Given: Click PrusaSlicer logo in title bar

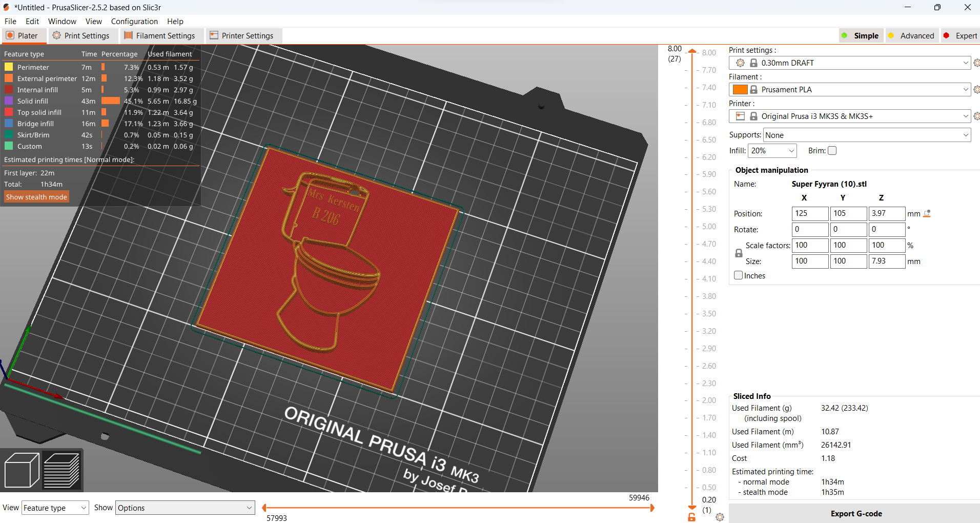Looking at the screenshot, I should point(7,7).
